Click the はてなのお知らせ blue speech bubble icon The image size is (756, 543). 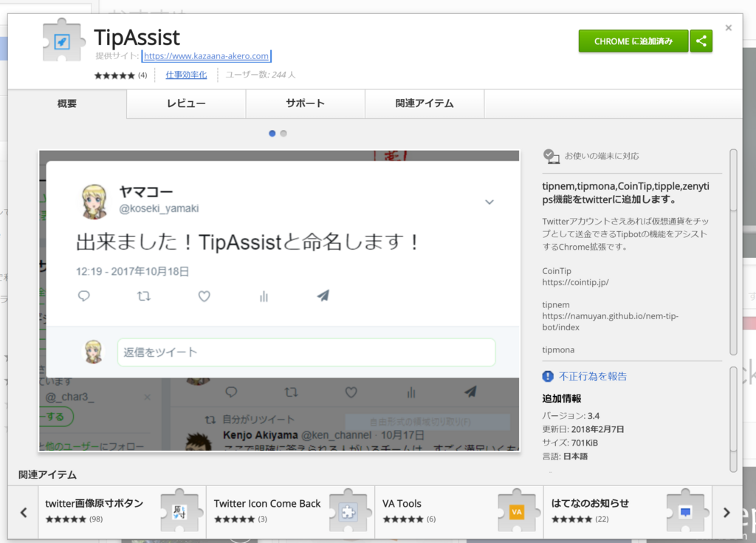[687, 511]
